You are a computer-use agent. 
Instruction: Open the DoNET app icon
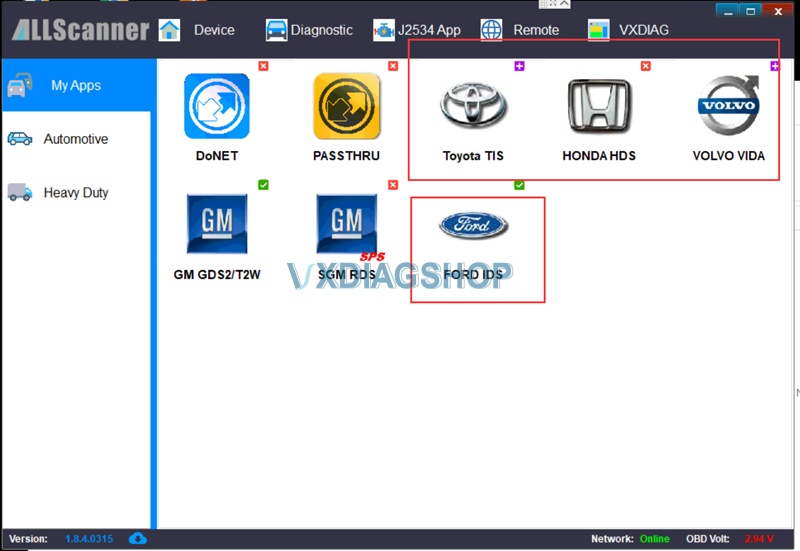point(217,106)
